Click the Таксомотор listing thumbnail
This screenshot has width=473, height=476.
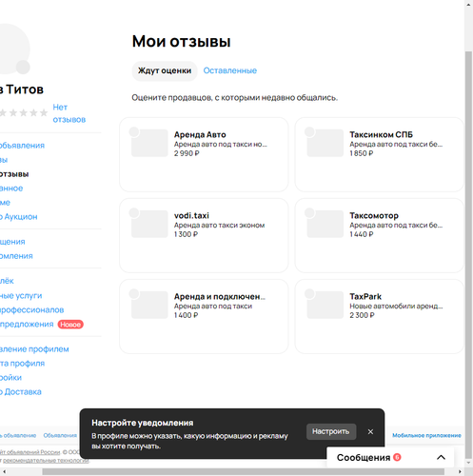click(325, 224)
